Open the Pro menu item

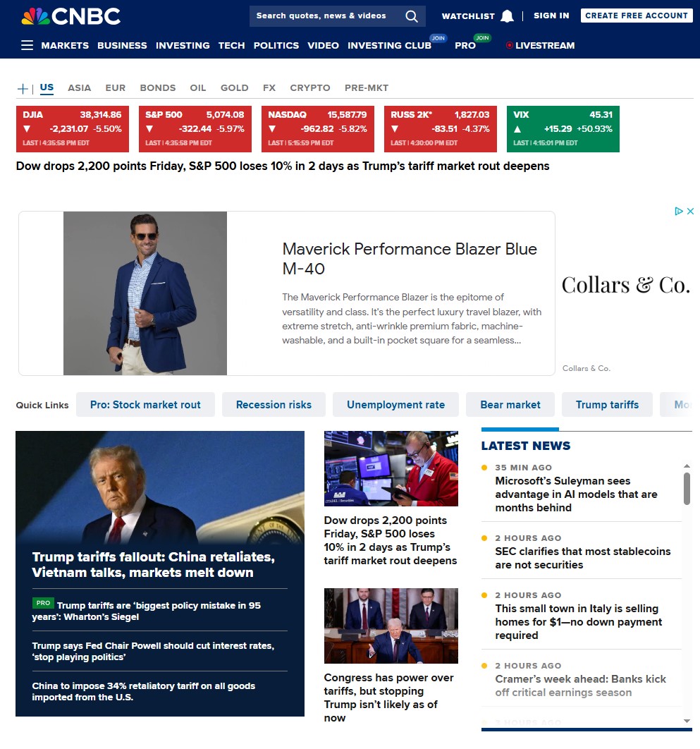point(465,45)
